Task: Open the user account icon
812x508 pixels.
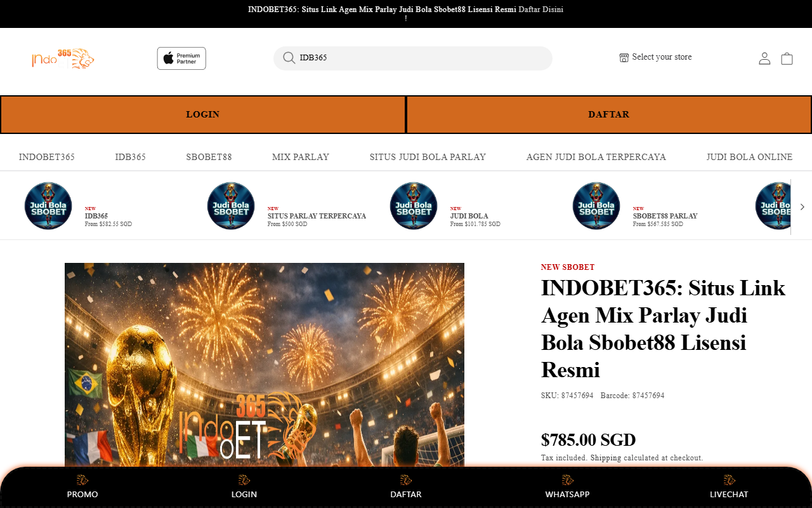Action: (x=764, y=58)
